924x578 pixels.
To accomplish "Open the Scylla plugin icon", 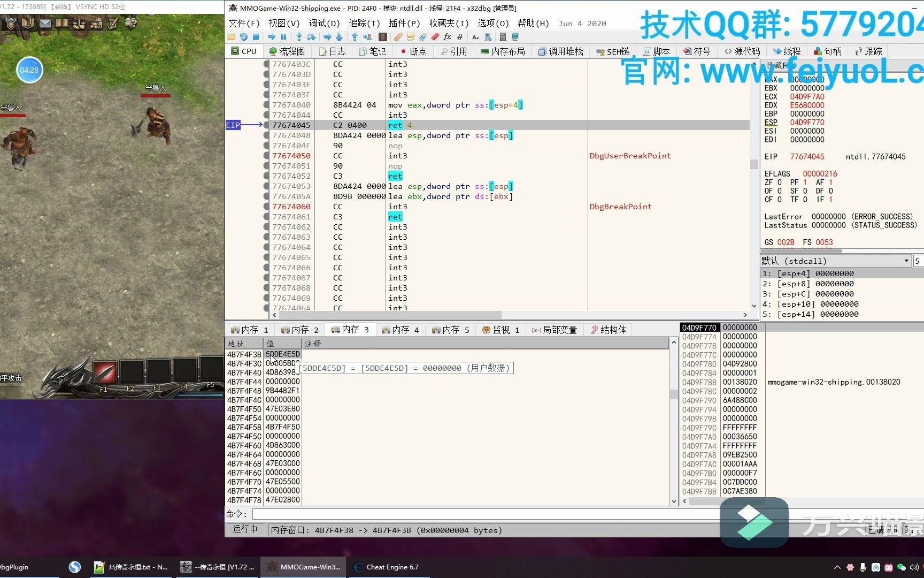I will point(383,37).
